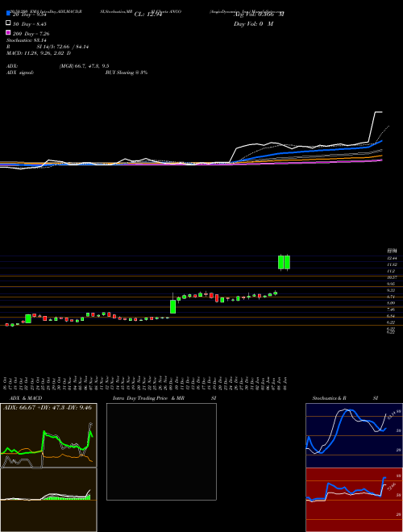403x532 pixels.
Task: Click the 'CL: 12.94' closing price label
Action: 148,15
